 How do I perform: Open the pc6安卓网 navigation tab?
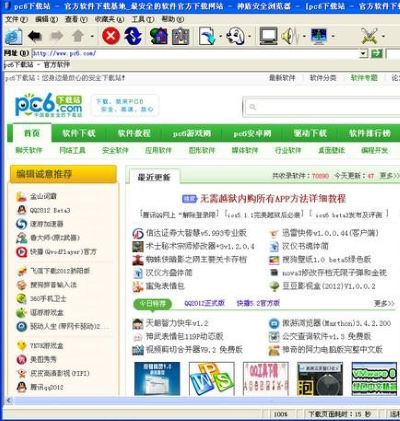pyautogui.click(x=252, y=133)
